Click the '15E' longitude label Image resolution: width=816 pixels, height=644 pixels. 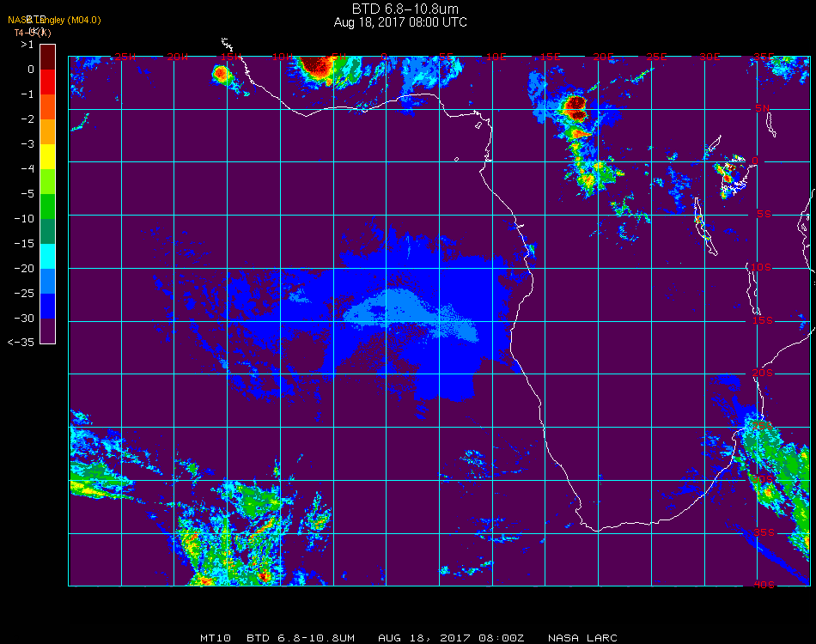(550, 57)
